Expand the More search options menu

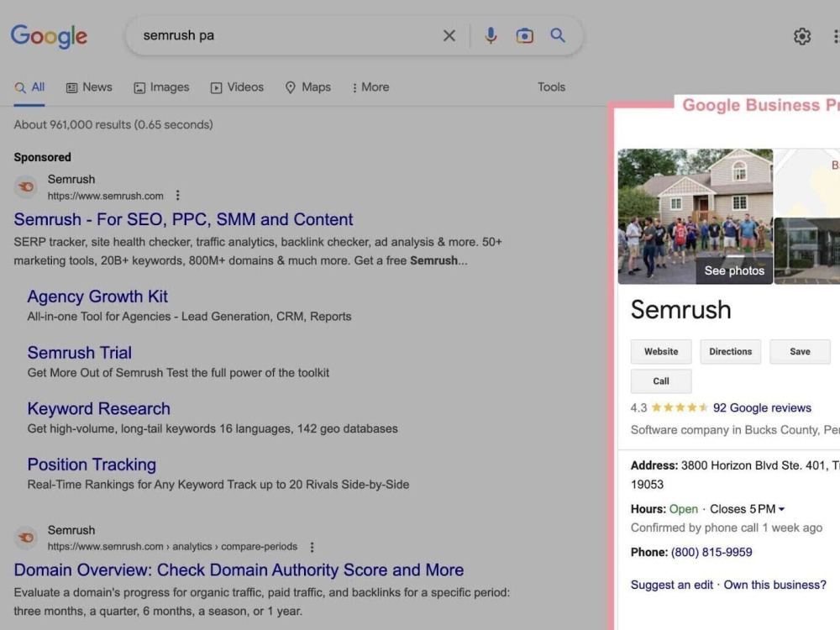tap(370, 87)
